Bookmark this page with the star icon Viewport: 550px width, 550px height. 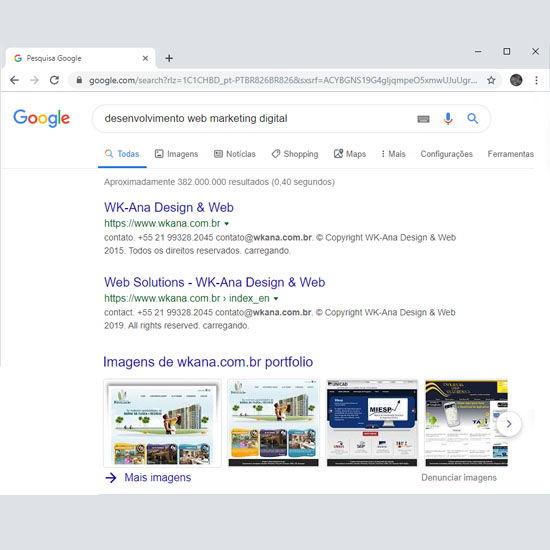click(491, 80)
